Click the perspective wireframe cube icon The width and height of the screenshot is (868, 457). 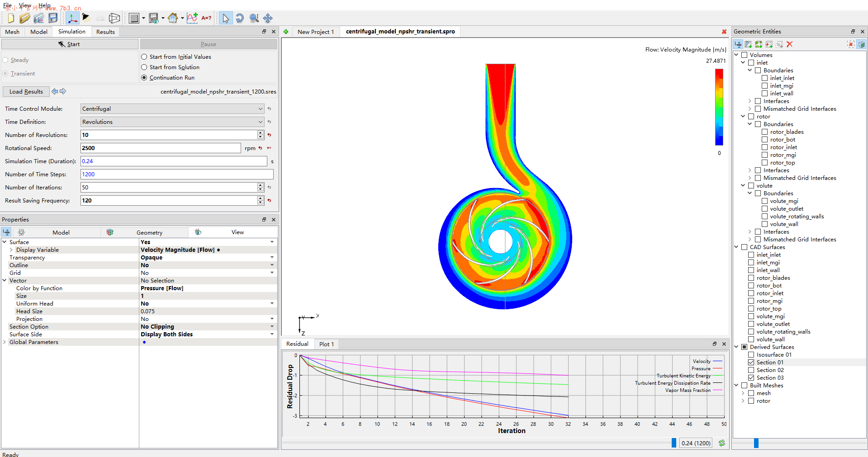(x=114, y=18)
